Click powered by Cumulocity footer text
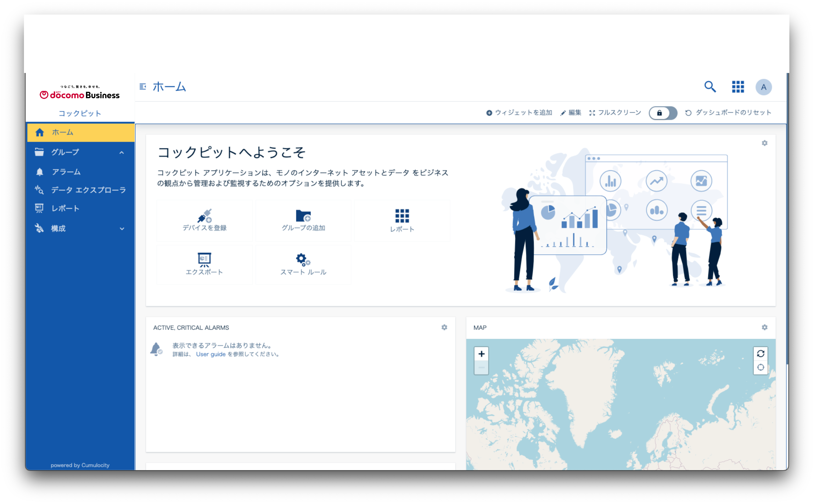 tap(80, 465)
